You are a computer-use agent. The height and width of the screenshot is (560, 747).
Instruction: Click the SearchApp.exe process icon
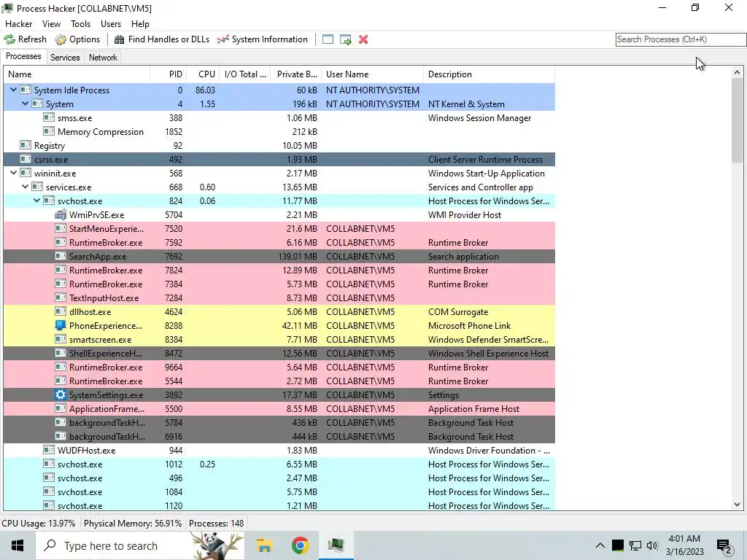click(x=61, y=256)
